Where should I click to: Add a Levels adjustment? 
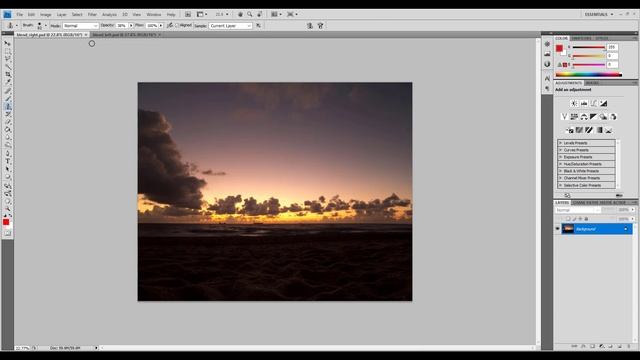(584, 103)
